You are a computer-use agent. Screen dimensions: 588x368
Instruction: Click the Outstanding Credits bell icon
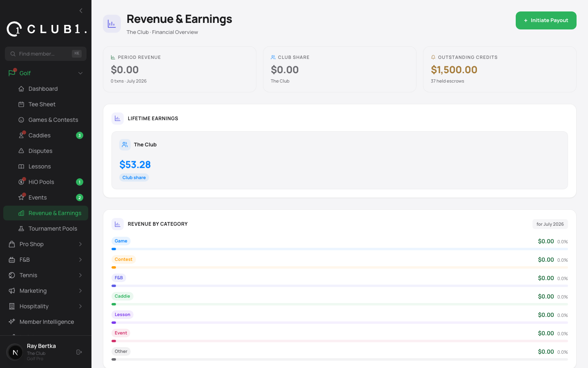click(x=433, y=57)
